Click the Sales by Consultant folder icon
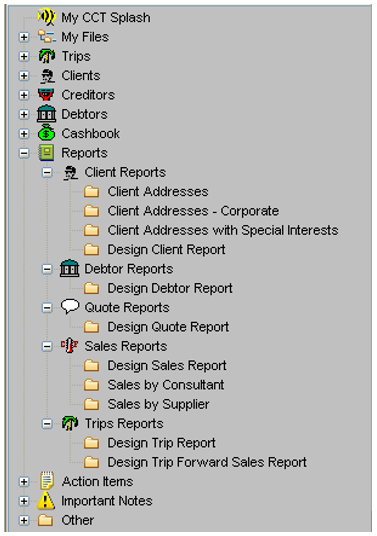The height and width of the screenshot is (536, 377). (92, 385)
